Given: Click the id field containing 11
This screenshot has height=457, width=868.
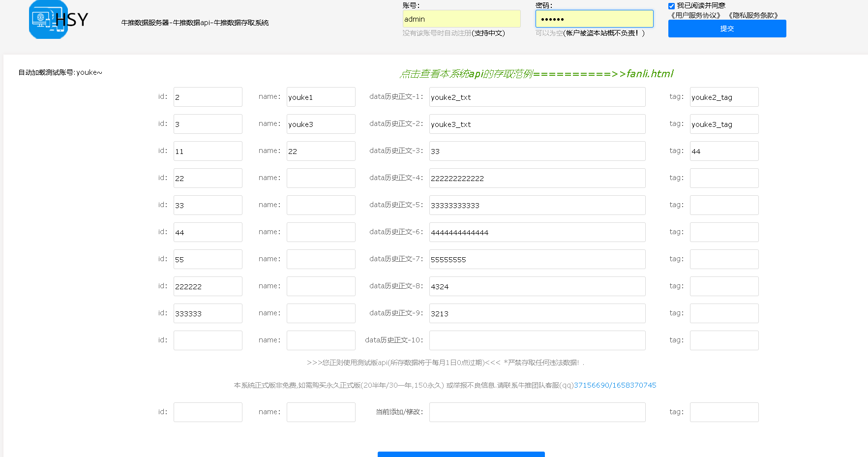Looking at the screenshot, I should click(208, 151).
